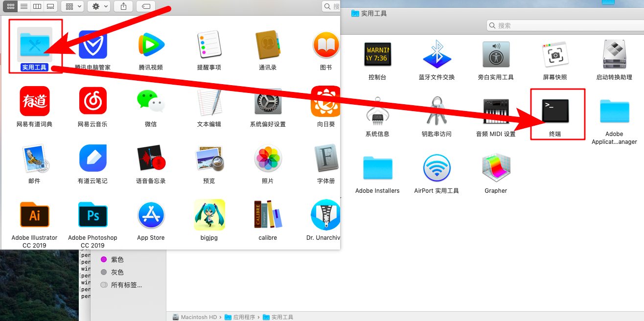Click the edit tags toolbar button

(x=146, y=6)
